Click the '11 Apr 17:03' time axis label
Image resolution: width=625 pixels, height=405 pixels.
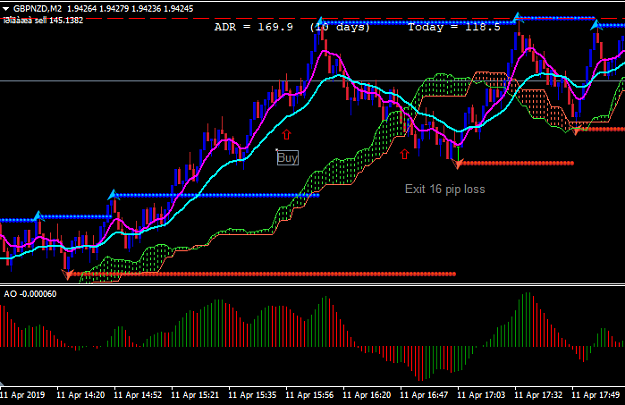click(481, 395)
